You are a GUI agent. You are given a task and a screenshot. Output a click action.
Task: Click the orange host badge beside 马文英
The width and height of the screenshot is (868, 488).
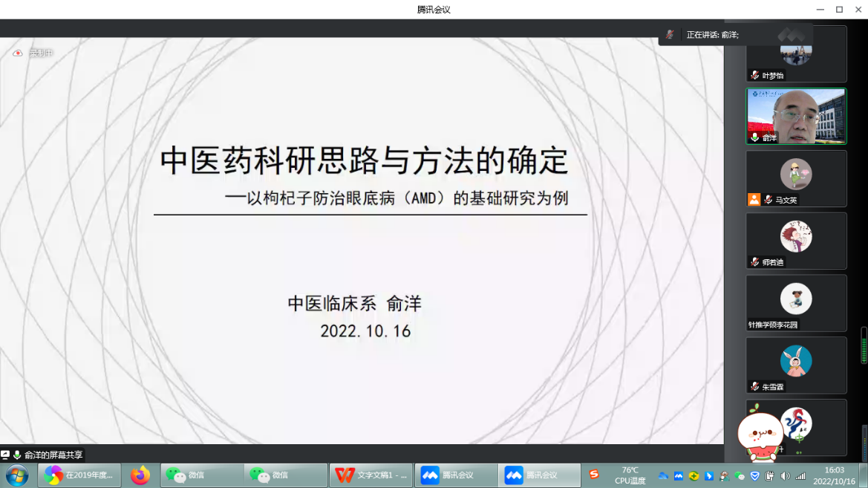pyautogui.click(x=754, y=200)
